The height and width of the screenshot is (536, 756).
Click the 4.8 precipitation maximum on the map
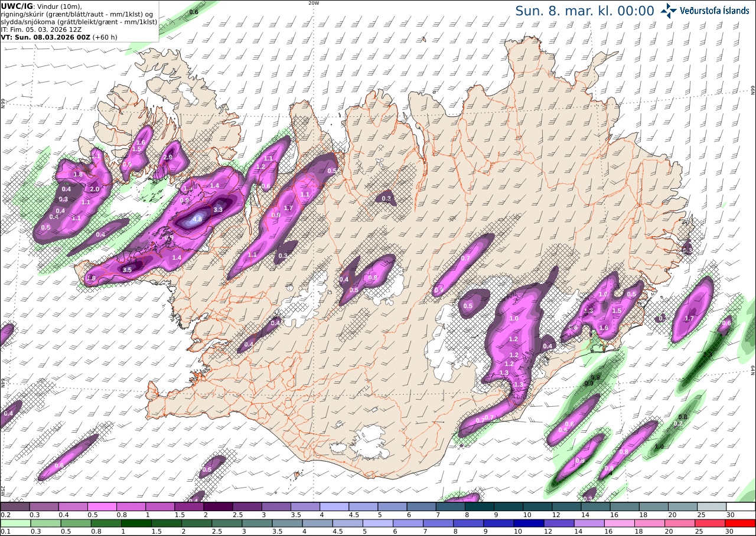[x=198, y=218]
